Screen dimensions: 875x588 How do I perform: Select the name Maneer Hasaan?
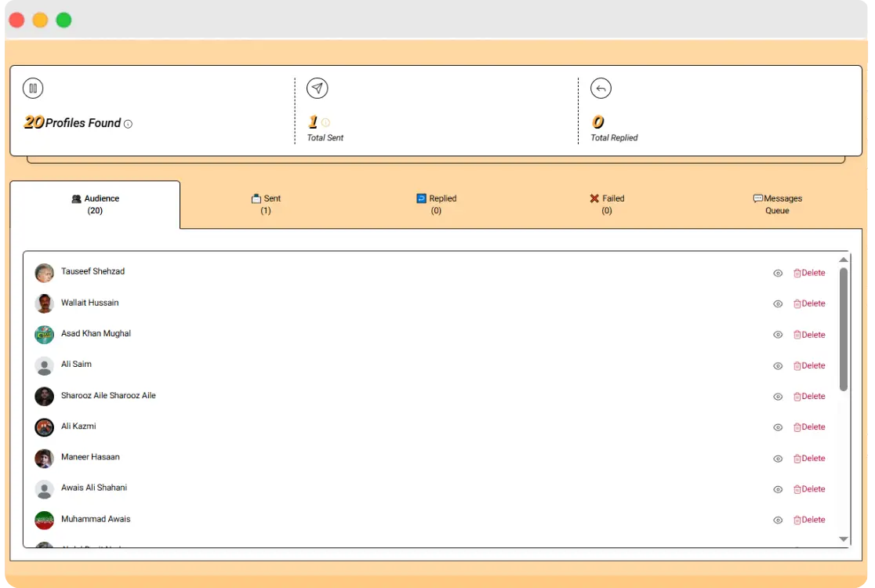pyautogui.click(x=90, y=456)
